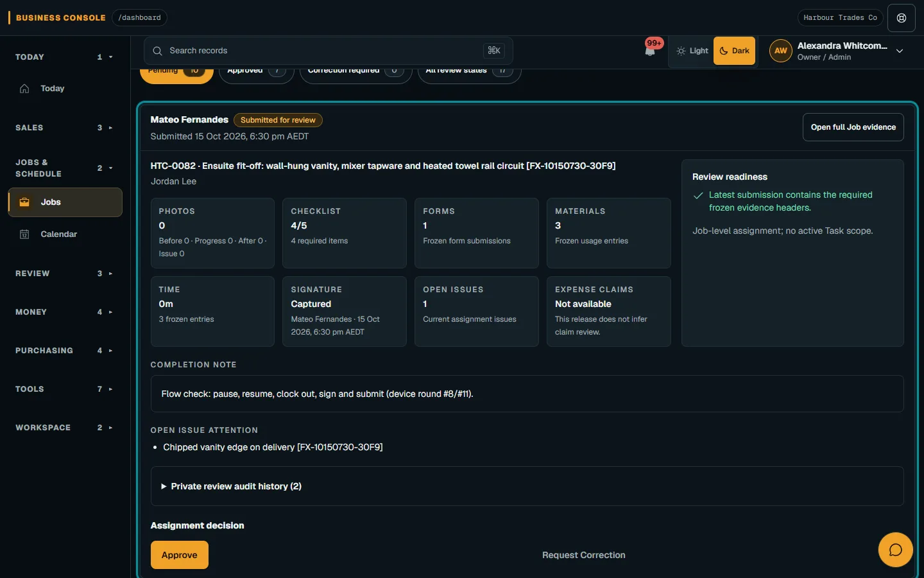Click the Submitted for review status badge
This screenshot has height=578, width=924.
[x=278, y=120]
